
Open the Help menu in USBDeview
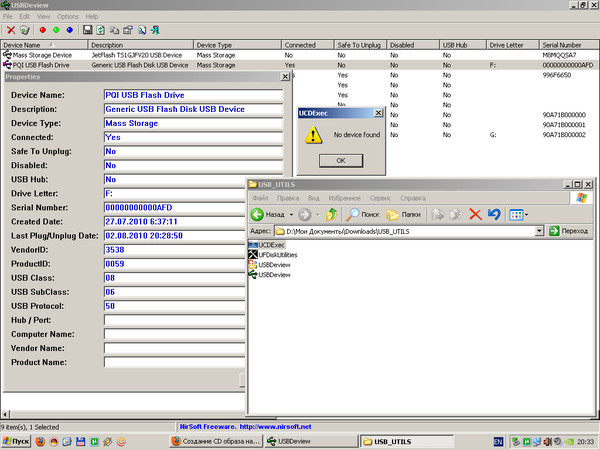(x=92, y=16)
